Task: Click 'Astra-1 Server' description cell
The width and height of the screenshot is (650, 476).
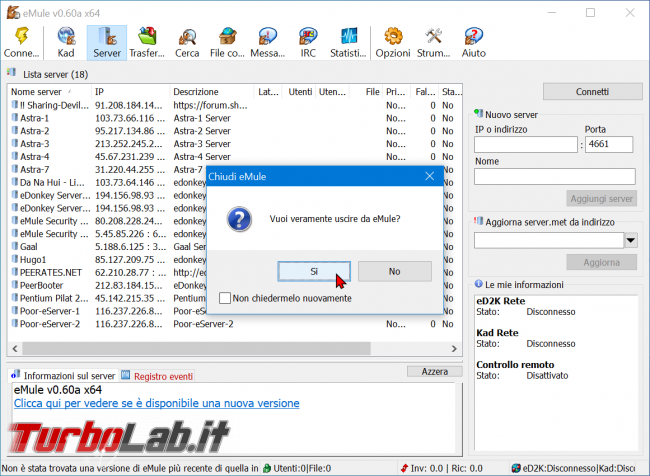Action: click(202, 118)
